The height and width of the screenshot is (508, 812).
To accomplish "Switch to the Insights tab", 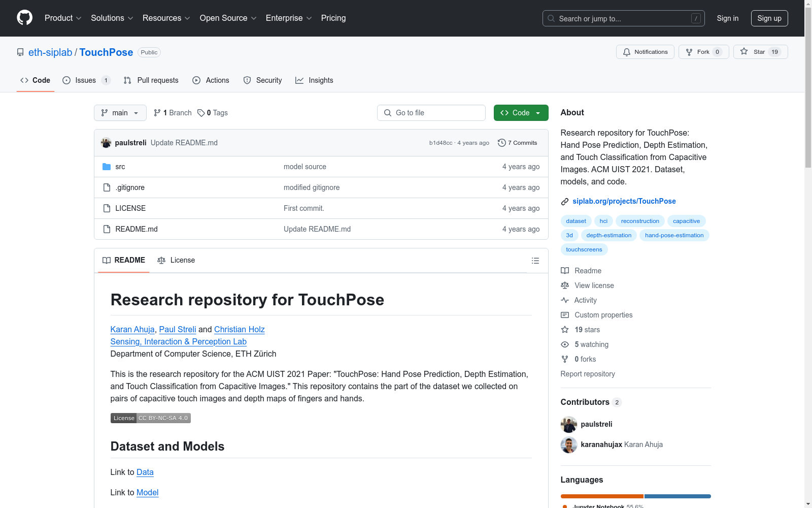I will pos(315,80).
